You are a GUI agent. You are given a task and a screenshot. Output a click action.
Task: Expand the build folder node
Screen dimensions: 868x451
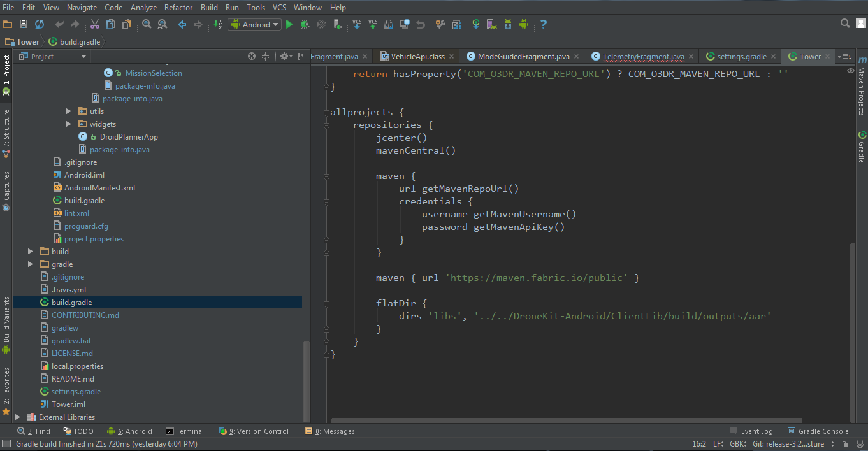point(29,251)
